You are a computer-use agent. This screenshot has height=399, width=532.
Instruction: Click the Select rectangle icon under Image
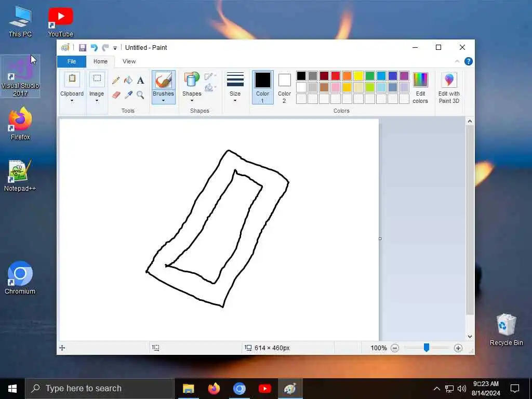click(97, 79)
